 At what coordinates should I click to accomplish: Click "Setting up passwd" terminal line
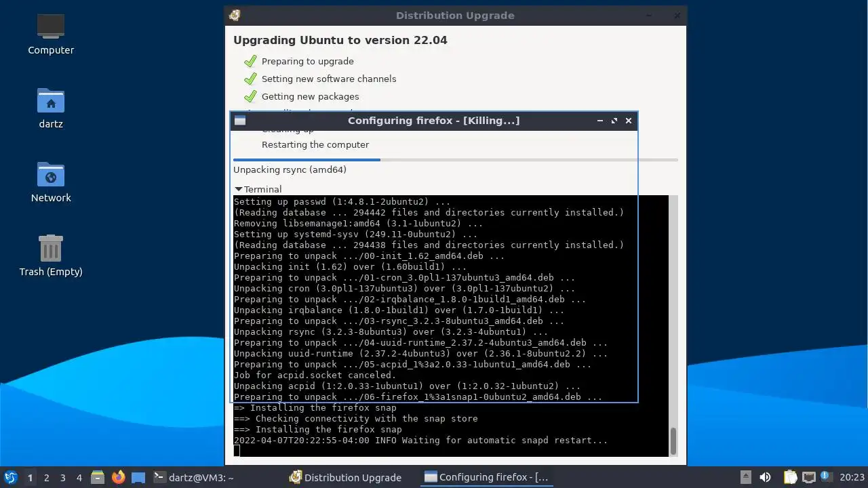(x=342, y=201)
